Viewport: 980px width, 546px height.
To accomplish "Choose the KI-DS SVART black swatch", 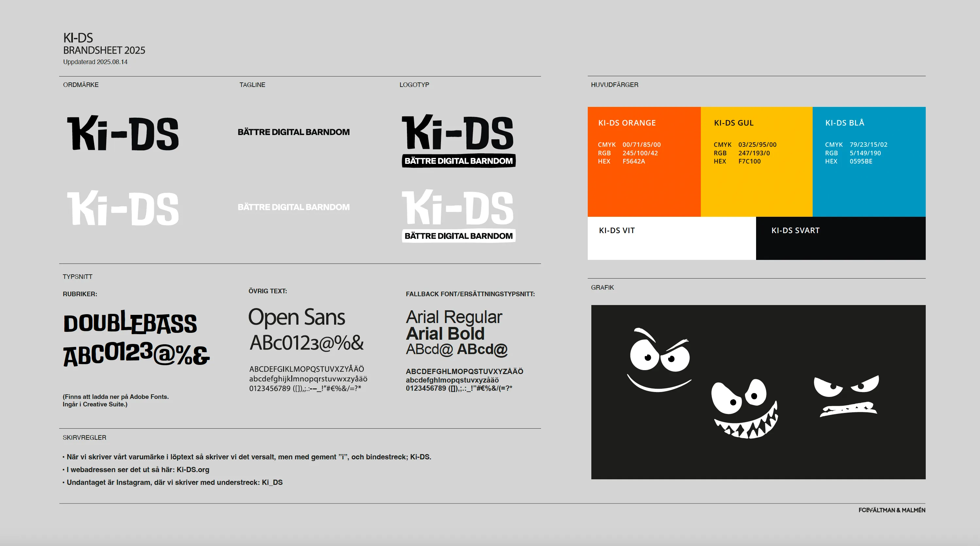I will [841, 238].
